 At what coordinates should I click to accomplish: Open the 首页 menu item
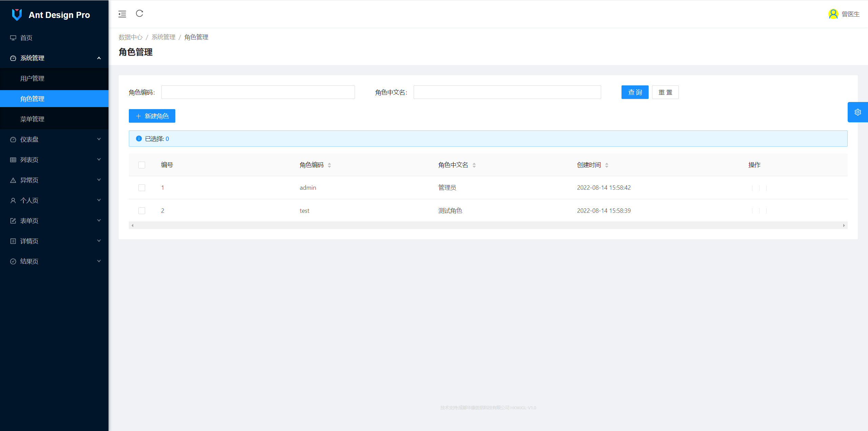54,38
